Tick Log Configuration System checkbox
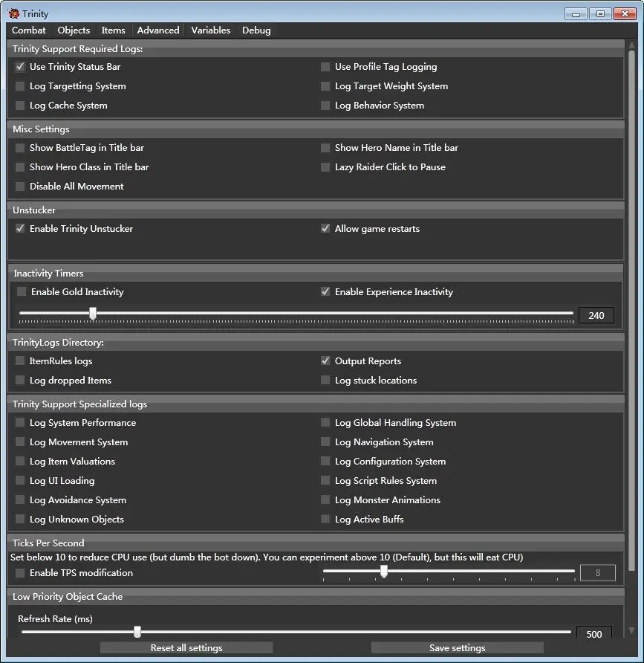The height and width of the screenshot is (663, 644). pos(325,461)
